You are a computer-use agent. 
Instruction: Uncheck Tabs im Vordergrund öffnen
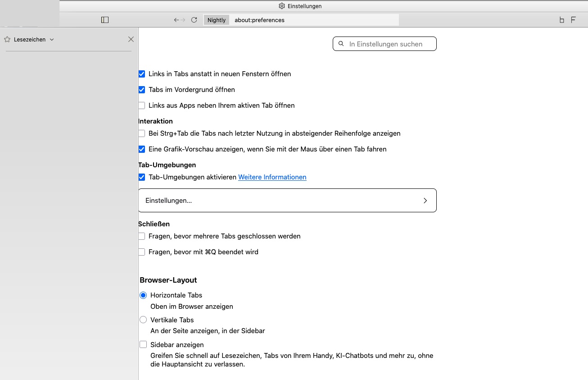click(142, 90)
